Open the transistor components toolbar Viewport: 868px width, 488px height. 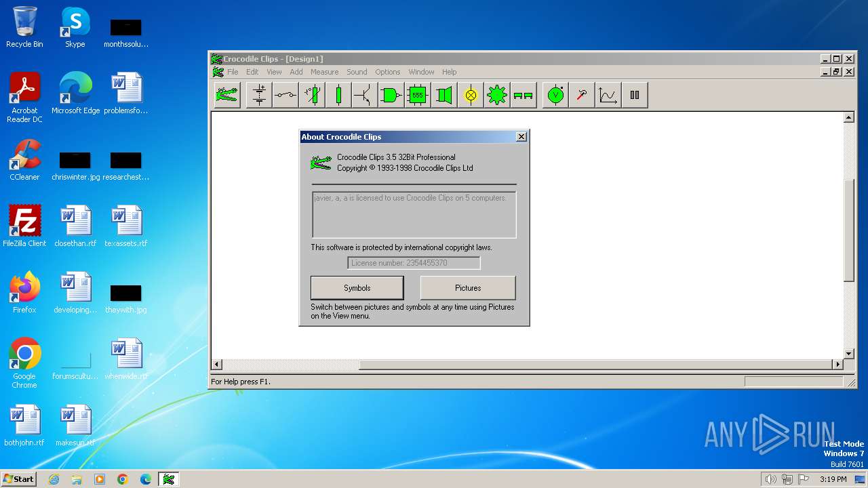coord(365,95)
